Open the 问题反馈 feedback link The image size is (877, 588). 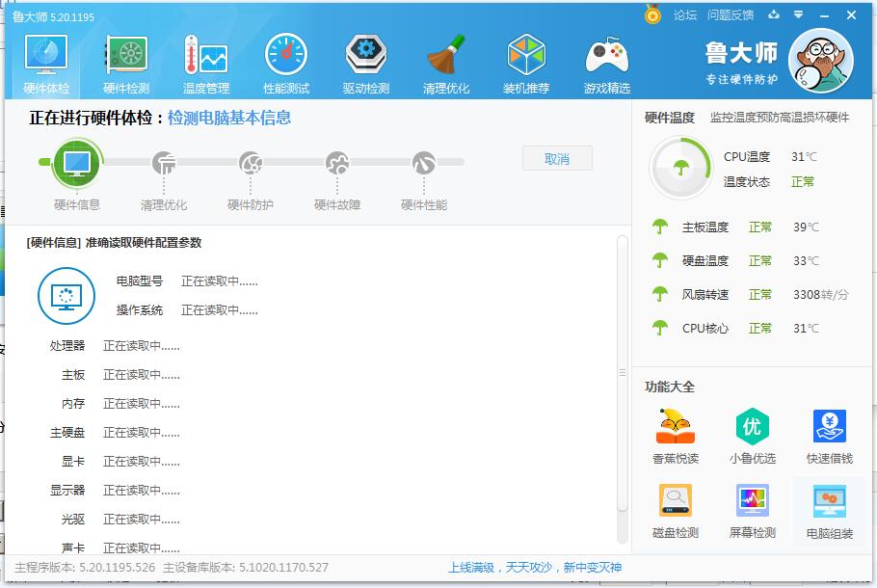click(x=730, y=15)
